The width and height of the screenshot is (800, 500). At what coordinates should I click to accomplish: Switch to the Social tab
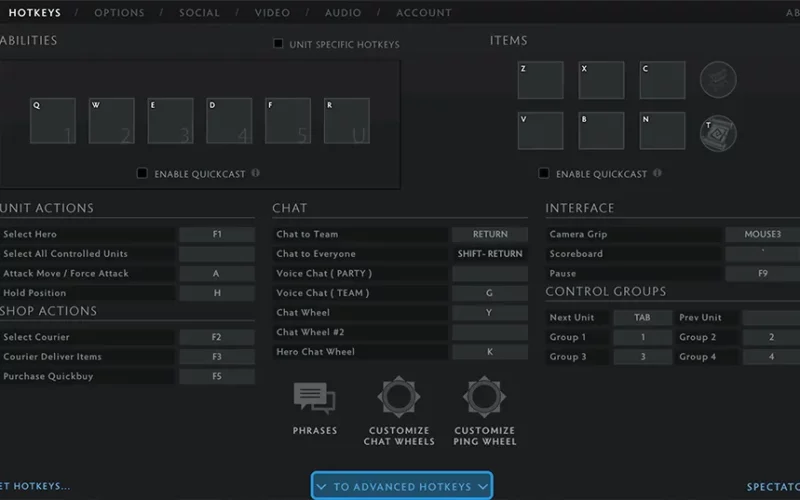(x=199, y=13)
